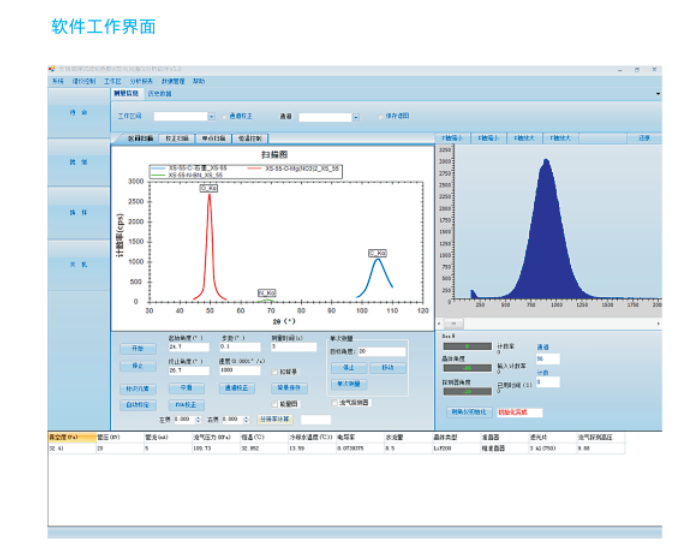This screenshot has height=551, width=700.
Task: Enable the 扣背景 checkbox
Action: (x=275, y=372)
